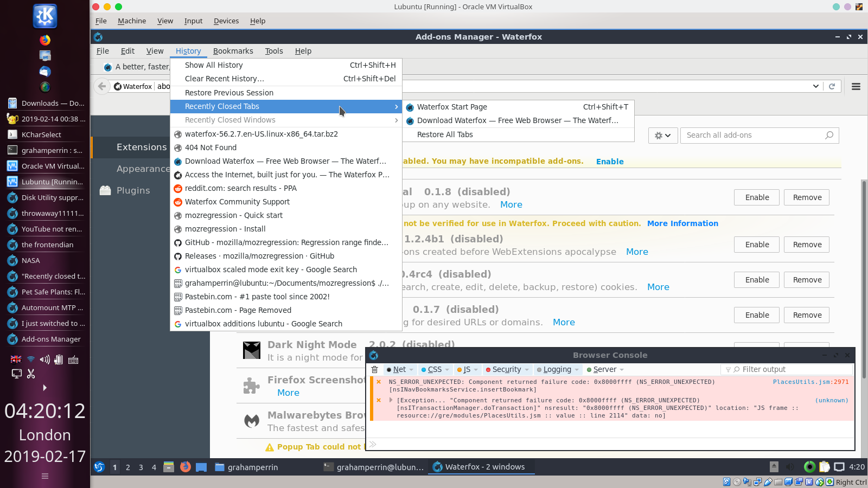Open the Waterfox hamburger menu
The width and height of the screenshot is (868, 488).
[x=856, y=86]
